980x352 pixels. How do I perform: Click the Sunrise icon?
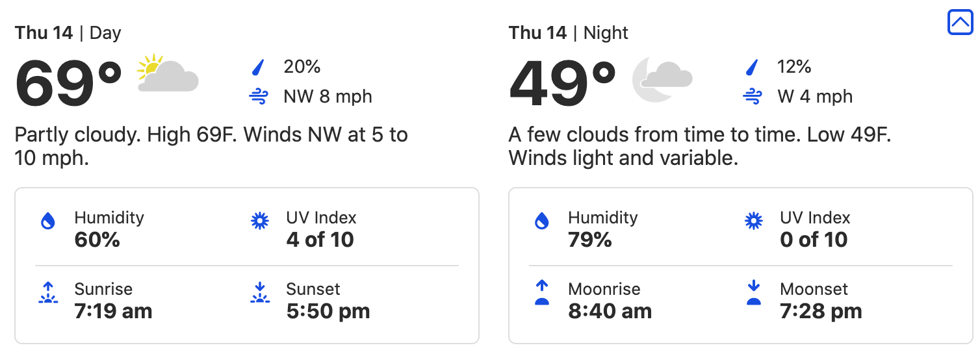pos(48,293)
